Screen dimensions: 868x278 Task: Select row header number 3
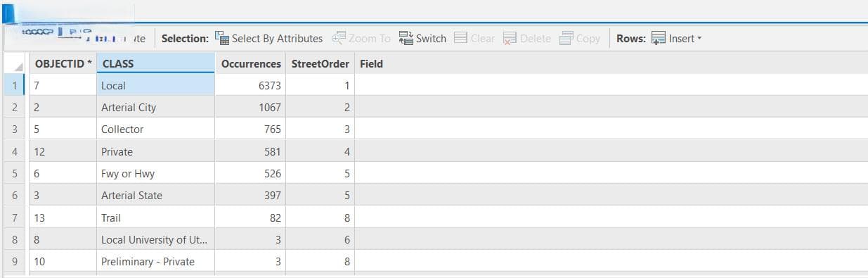15,129
